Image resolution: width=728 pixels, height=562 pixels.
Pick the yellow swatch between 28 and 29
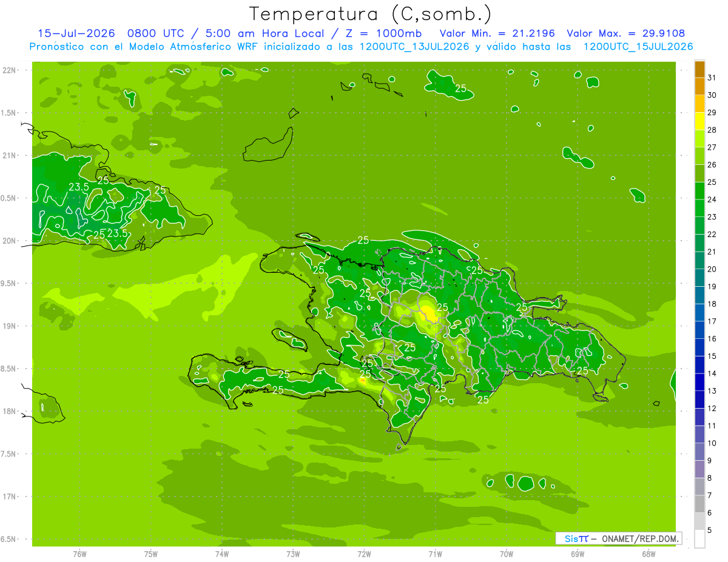click(699, 121)
